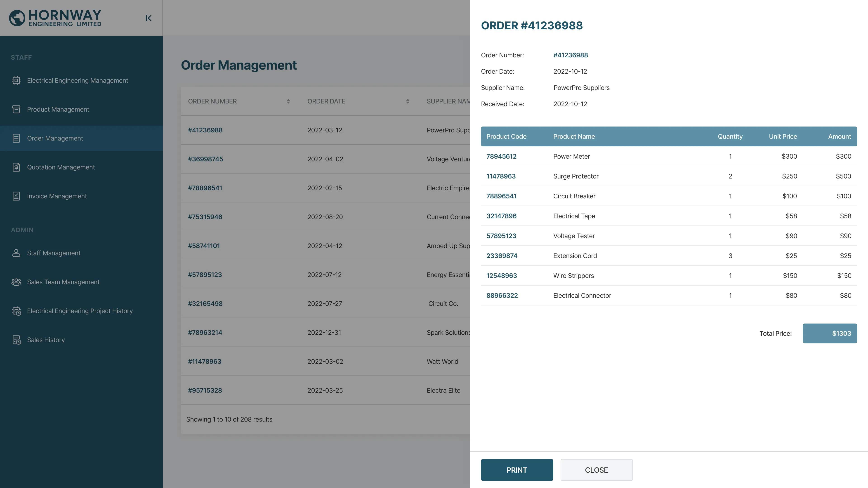Open product code 88966322 link
Screen dimensions: 868x488
click(502, 296)
